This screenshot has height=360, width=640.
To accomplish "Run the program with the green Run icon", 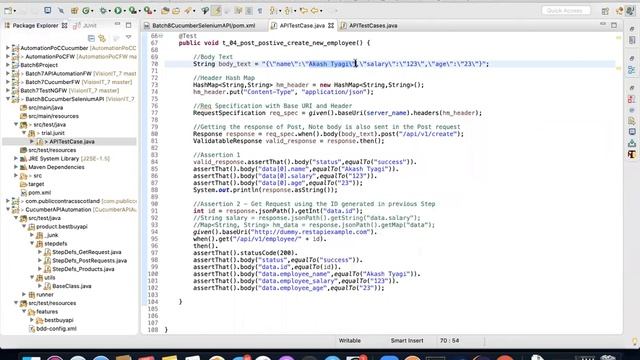I will point(118,11).
